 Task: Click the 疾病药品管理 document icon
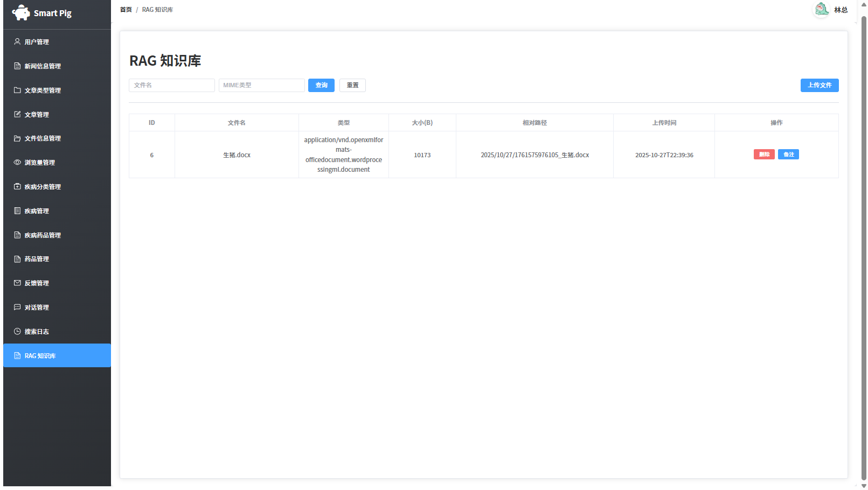tap(17, 235)
